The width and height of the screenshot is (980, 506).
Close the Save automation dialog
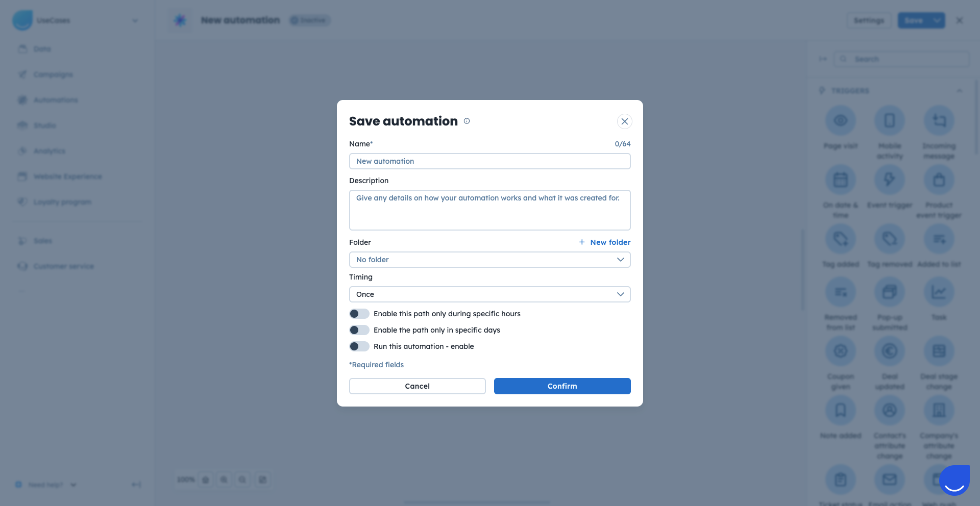(x=624, y=121)
